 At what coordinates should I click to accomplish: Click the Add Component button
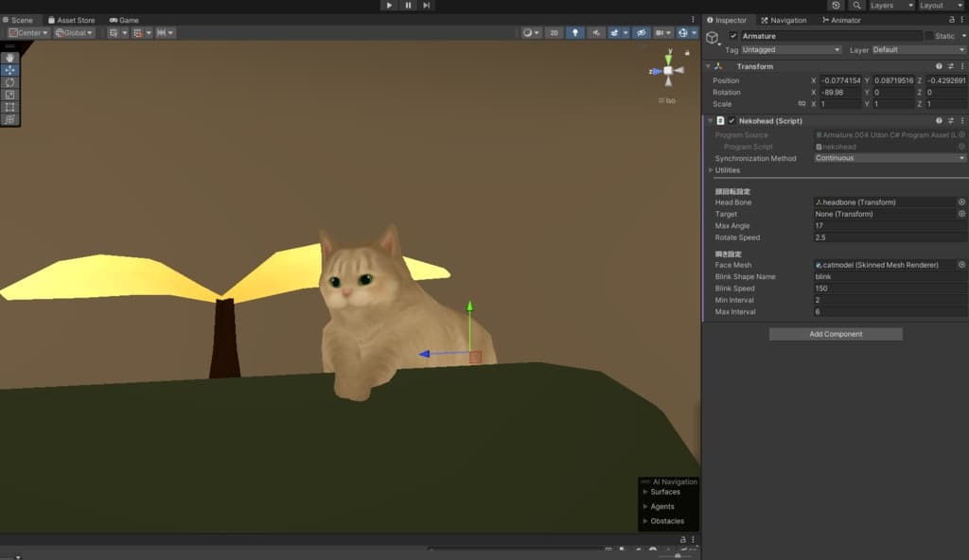click(836, 334)
